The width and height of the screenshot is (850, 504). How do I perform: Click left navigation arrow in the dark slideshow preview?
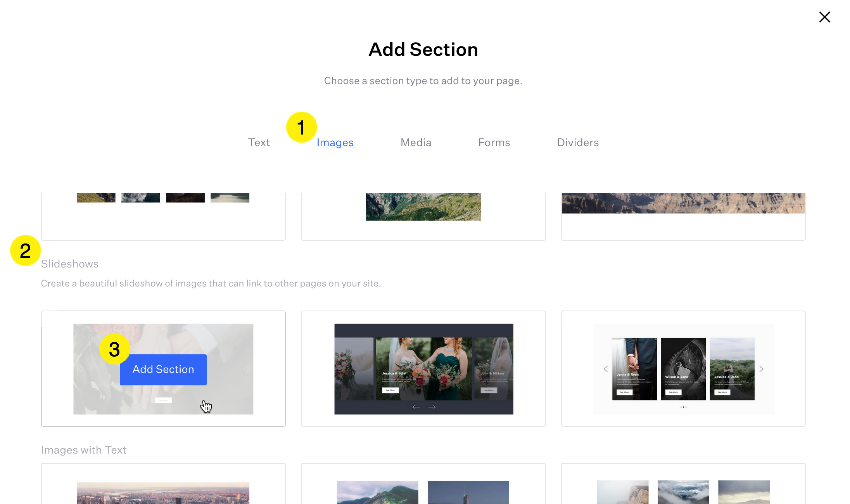coord(416,407)
